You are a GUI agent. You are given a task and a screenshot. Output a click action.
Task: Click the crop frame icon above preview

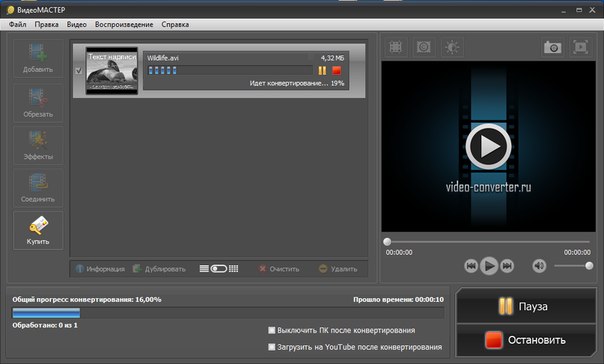click(396, 47)
